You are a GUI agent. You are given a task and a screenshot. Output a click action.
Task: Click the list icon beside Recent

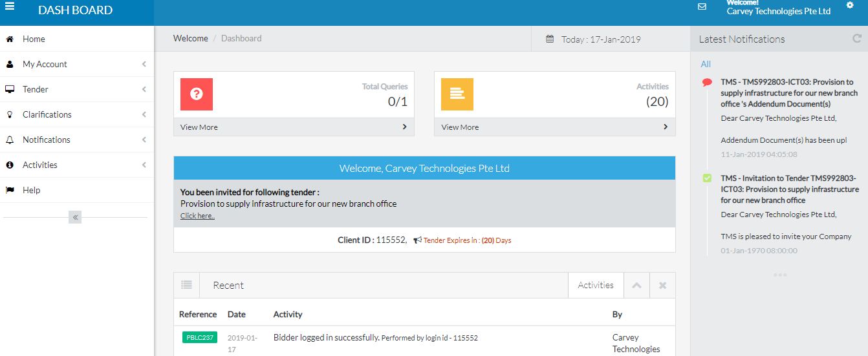coord(187,285)
